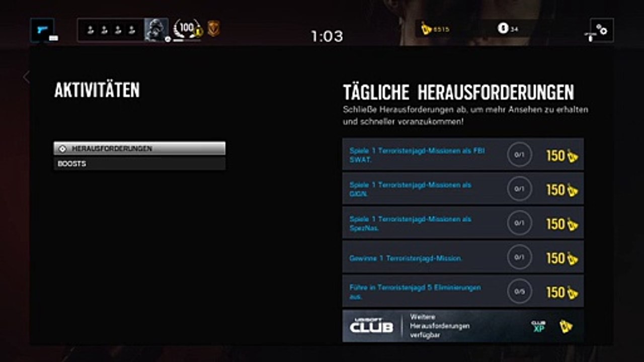Select the 5 Eliminierungen challenge

pos(463,291)
